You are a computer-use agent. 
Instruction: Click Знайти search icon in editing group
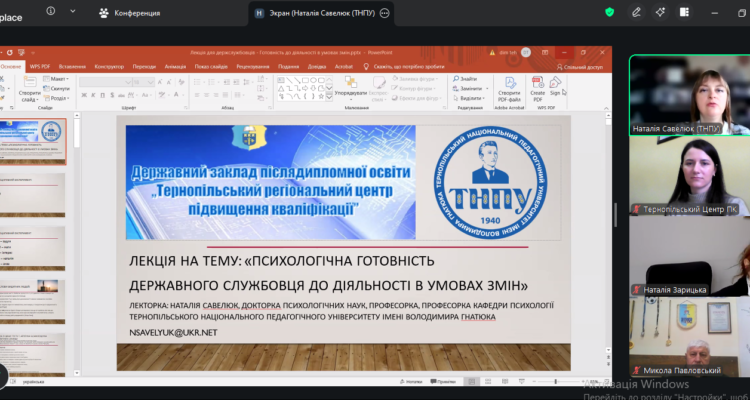point(466,77)
